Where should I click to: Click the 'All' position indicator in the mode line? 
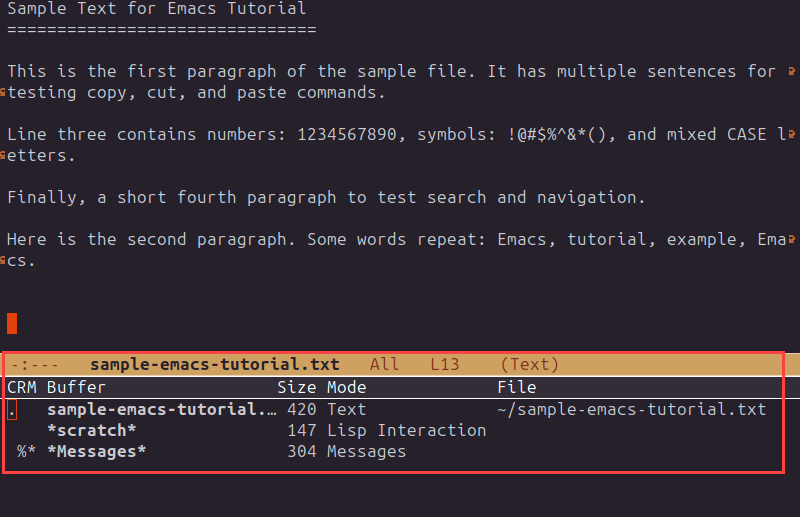pyautogui.click(x=384, y=365)
